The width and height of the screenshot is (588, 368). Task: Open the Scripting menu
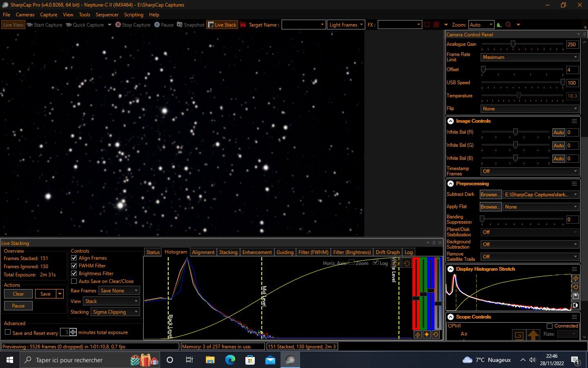click(134, 14)
